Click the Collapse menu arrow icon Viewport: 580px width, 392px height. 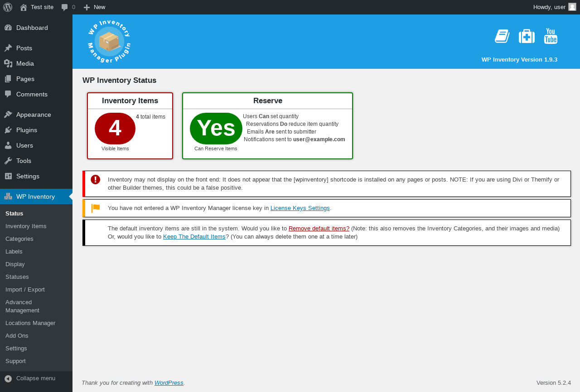(8, 378)
